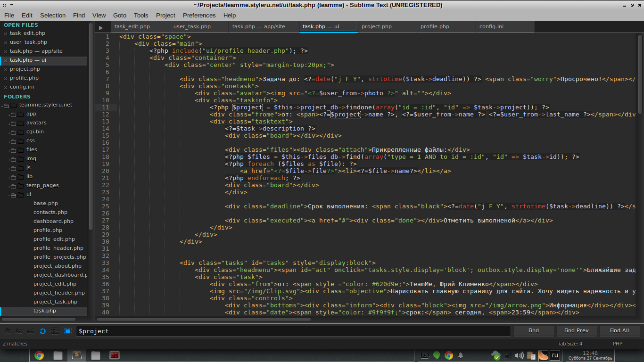Close task_edit.php using its x icon
644x362 pixels.
(x=6, y=33)
